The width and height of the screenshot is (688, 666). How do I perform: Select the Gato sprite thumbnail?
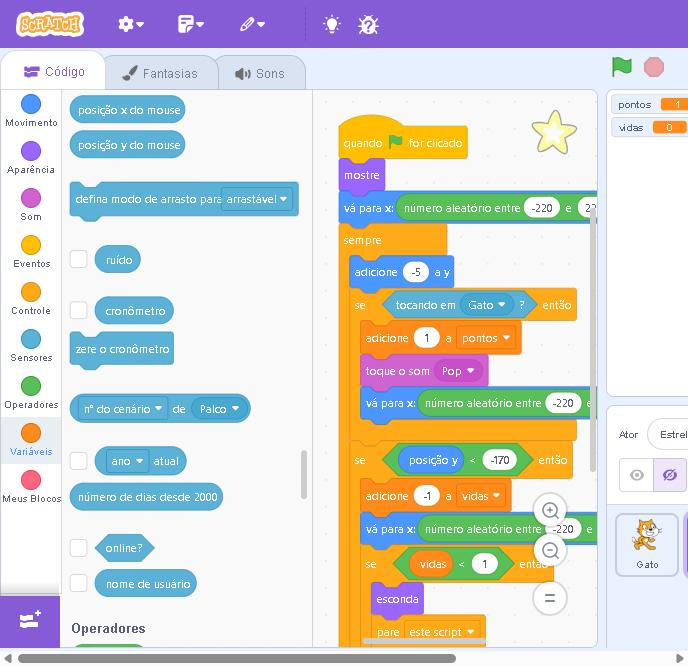tap(647, 544)
